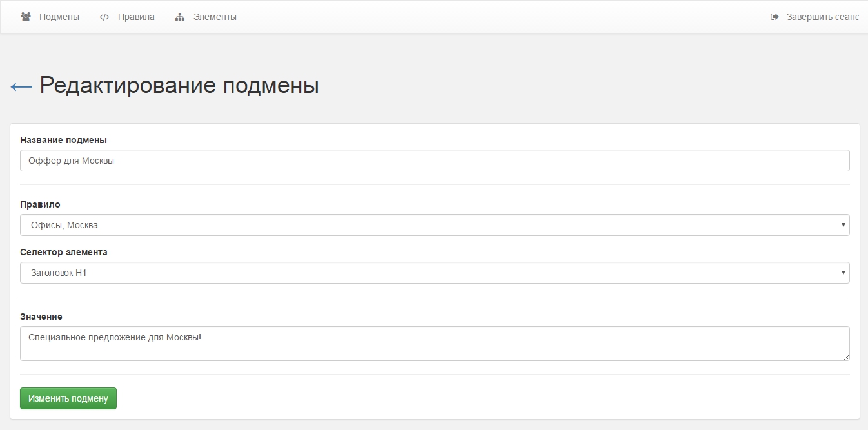This screenshot has height=430, width=868.
Task: Click the arrow on the Селектор элемента select
Action: (843, 273)
